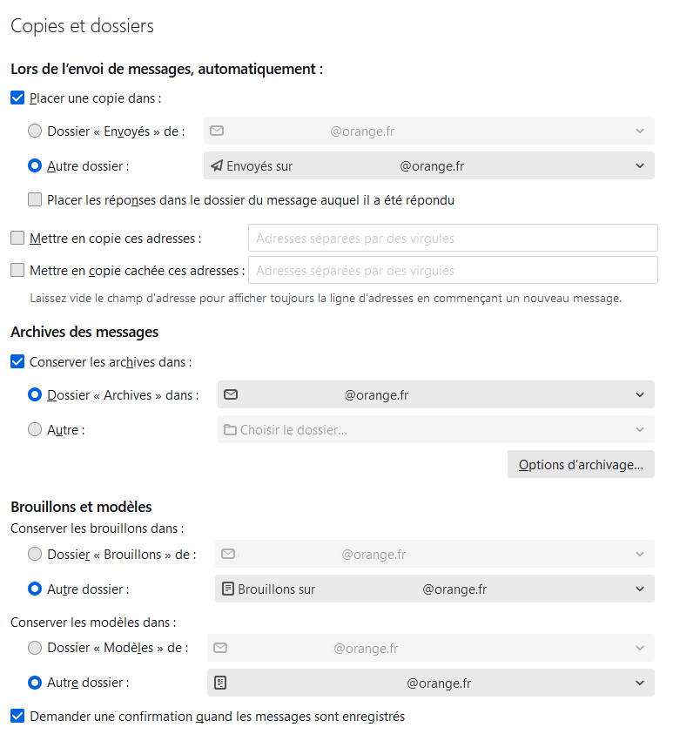Select the Dossier « Envoyés » de radio option
Viewport: 700px width, 754px height.
[35, 131]
